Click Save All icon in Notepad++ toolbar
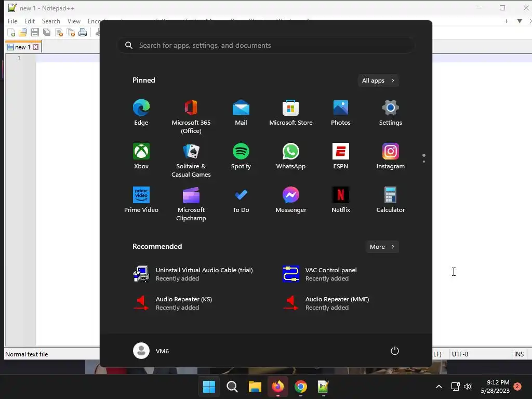This screenshot has height=399, width=532. tap(46, 32)
